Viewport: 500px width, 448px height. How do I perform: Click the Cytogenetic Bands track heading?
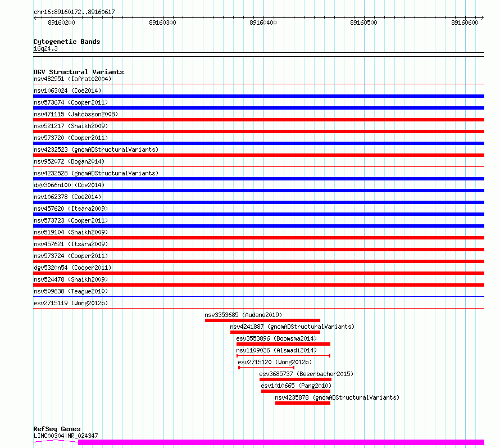(x=67, y=42)
